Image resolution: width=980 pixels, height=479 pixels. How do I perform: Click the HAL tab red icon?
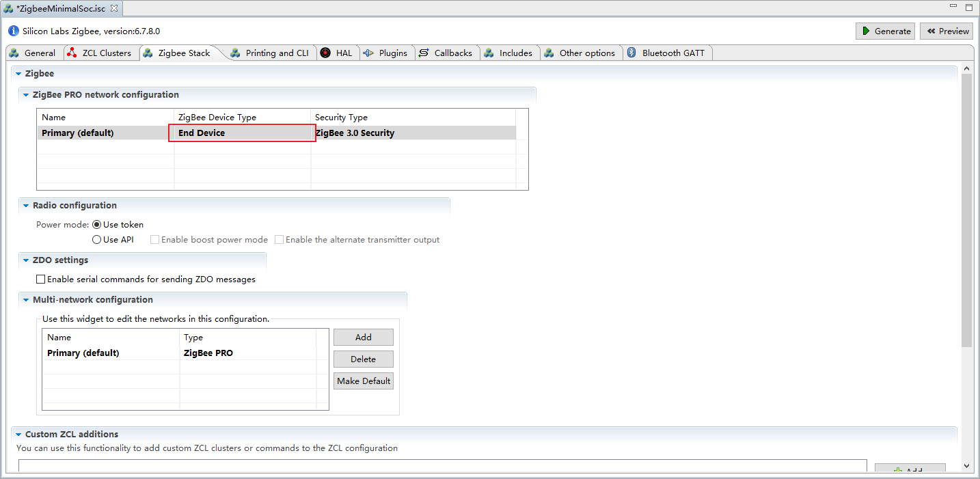click(325, 53)
